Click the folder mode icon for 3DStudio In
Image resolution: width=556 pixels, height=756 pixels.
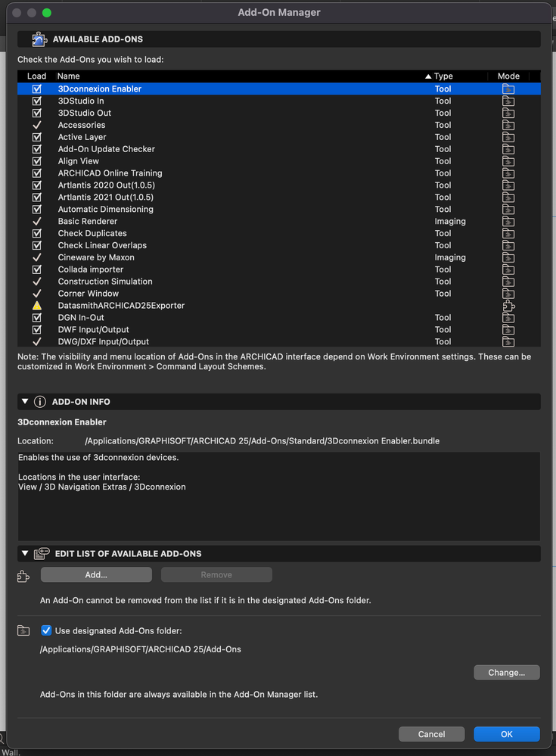[x=508, y=101]
